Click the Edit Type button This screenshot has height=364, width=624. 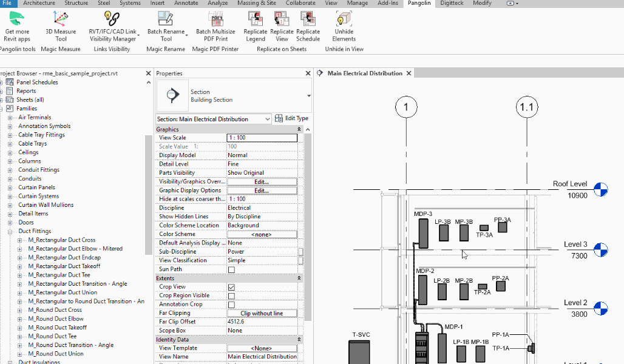pyautogui.click(x=291, y=119)
